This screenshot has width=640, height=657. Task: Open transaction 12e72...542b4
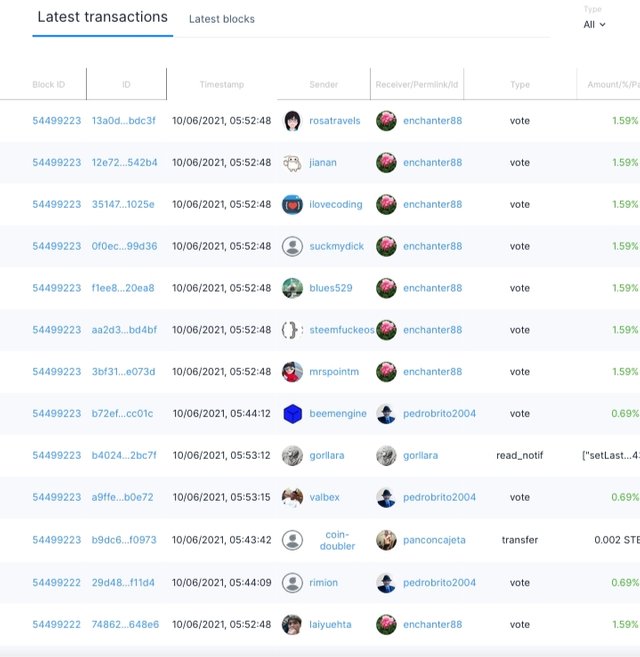pyautogui.click(x=124, y=163)
